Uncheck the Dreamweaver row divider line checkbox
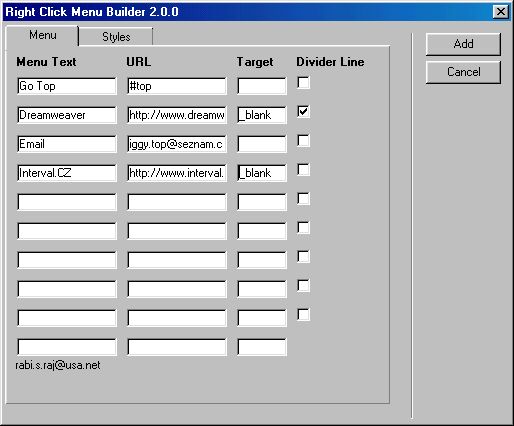The height and width of the screenshot is (426, 514). click(303, 111)
